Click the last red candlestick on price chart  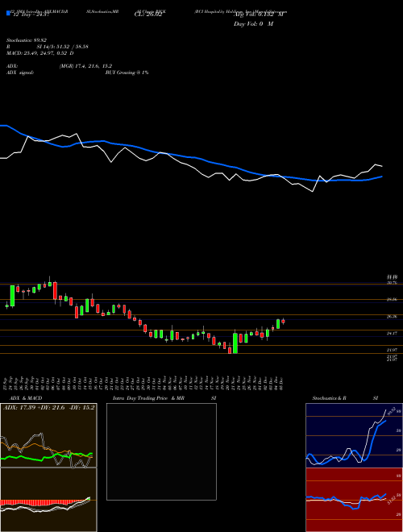coord(283,322)
